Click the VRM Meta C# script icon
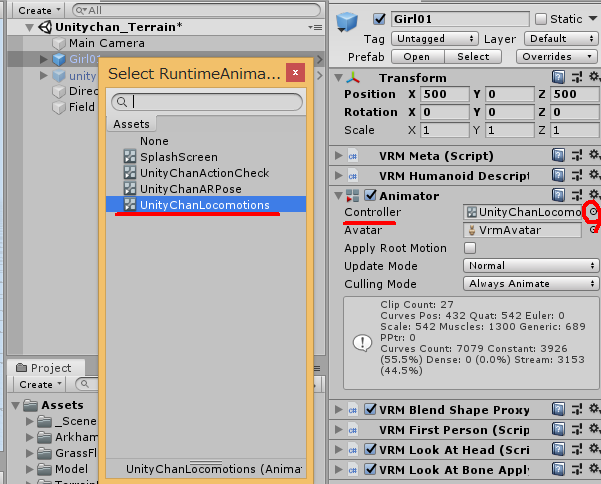The image size is (601, 484). (353, 156)
